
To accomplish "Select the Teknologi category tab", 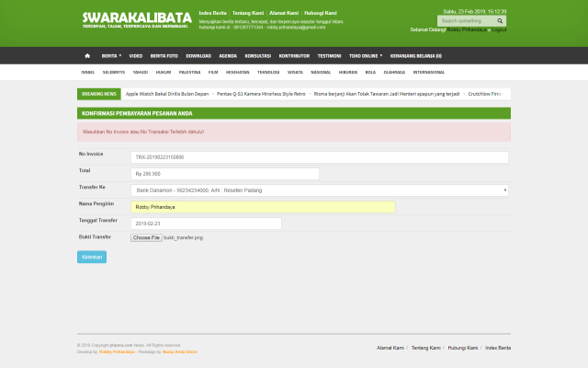I will click(x=268, y=71).
